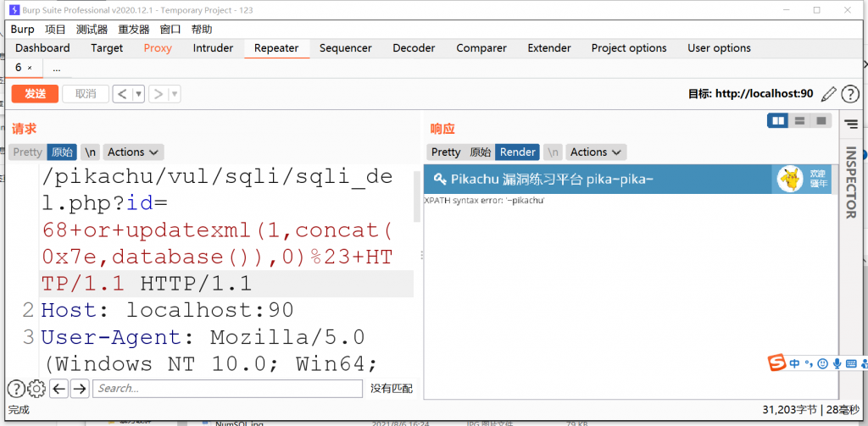This screenshot has height=426, width=868.
Task: Switch to side-by-side split layout
Action: [x=777, y=121]
